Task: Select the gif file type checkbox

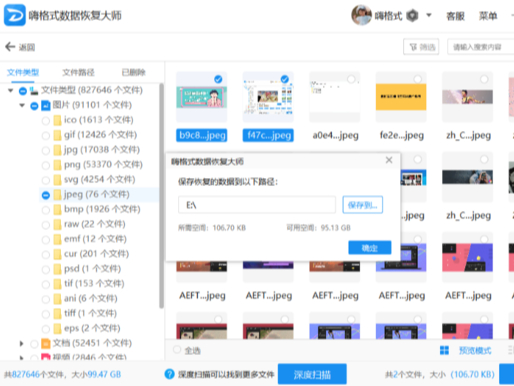Action: tap(46, 135)
